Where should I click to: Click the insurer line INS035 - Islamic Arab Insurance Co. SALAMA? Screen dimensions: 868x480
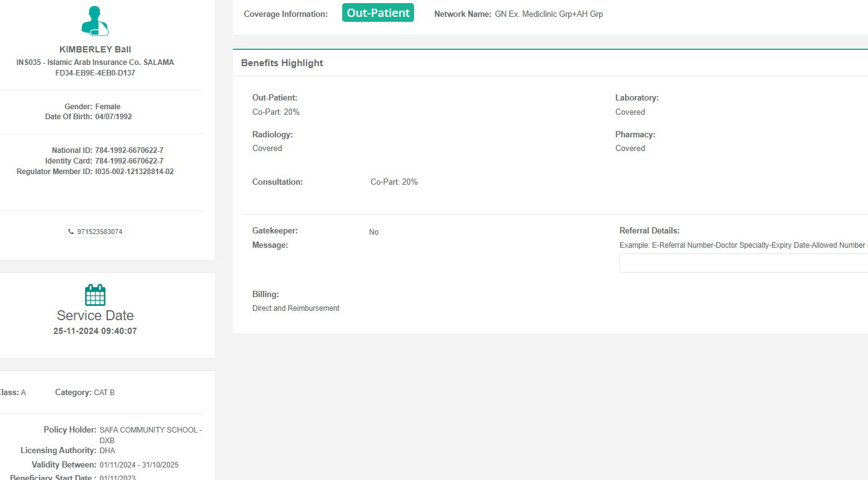pyautogui.click(x=95, y=62)
